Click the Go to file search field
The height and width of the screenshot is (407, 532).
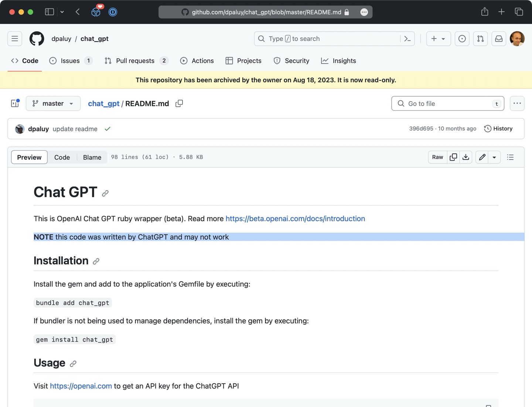[x=447, y=103]
